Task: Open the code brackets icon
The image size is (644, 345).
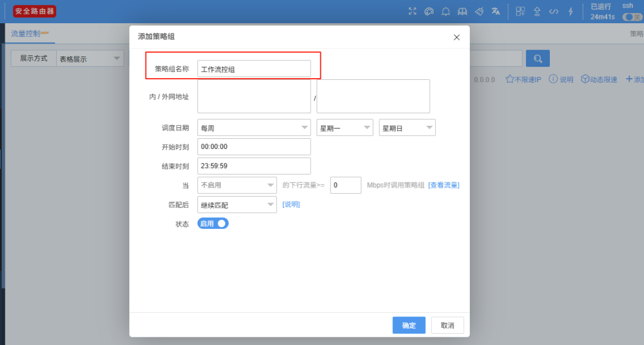Action: (553, 11)
